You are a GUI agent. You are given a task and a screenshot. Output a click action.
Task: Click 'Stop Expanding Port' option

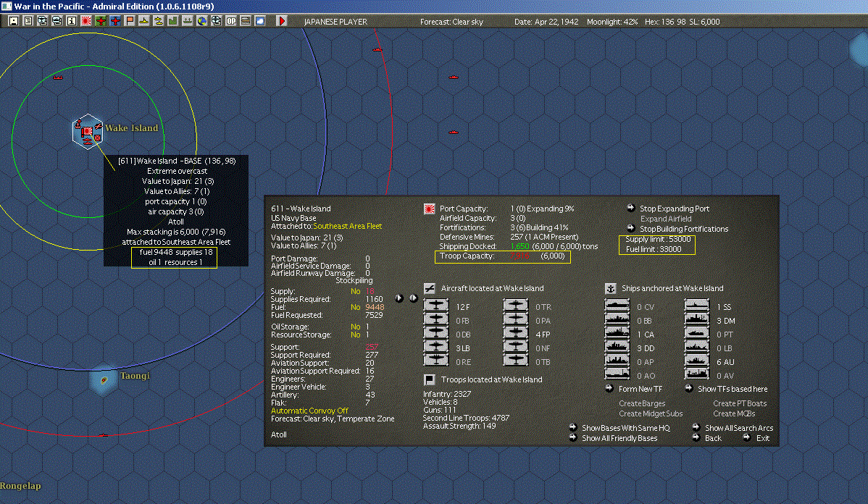click(x=675, y=209)
